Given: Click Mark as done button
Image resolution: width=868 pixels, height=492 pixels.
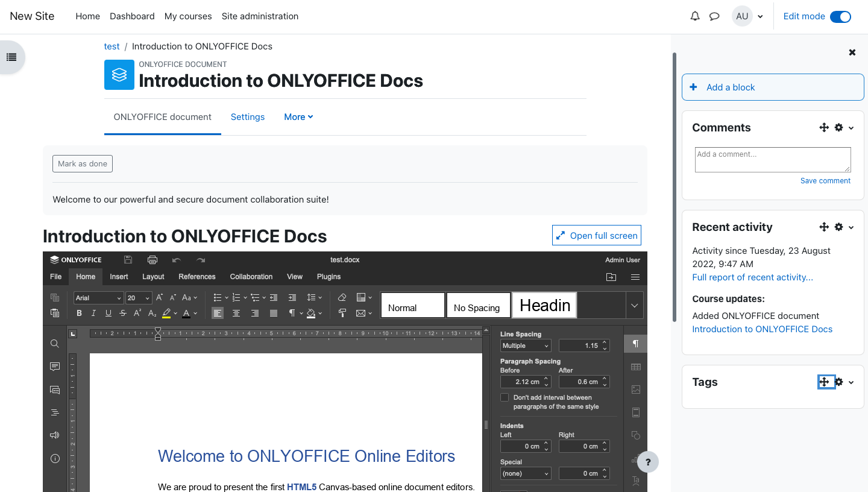Looking at the screenshot, I should tap(83, 164).
